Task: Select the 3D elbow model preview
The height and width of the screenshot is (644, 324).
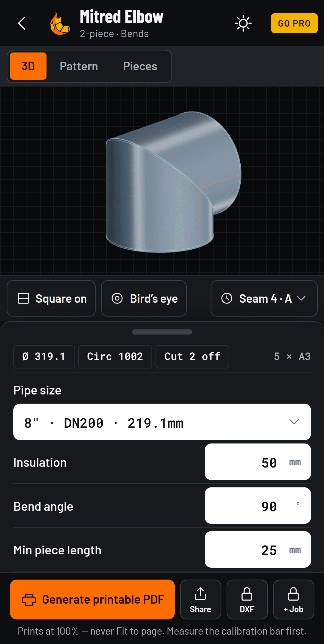Action: point(173,182)
